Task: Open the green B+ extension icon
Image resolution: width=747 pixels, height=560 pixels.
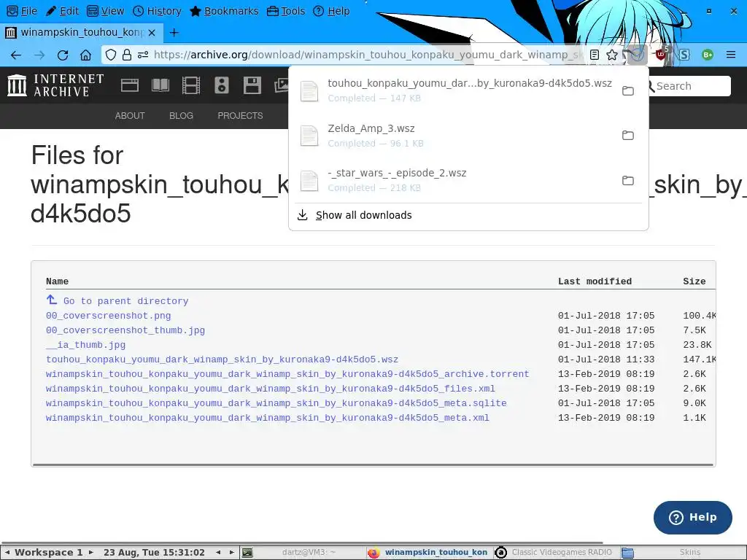Action: pos(708,55)
